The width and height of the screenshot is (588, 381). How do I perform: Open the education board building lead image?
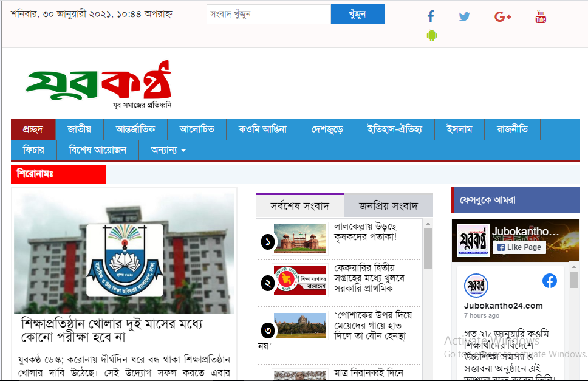[x=124, y=253]
